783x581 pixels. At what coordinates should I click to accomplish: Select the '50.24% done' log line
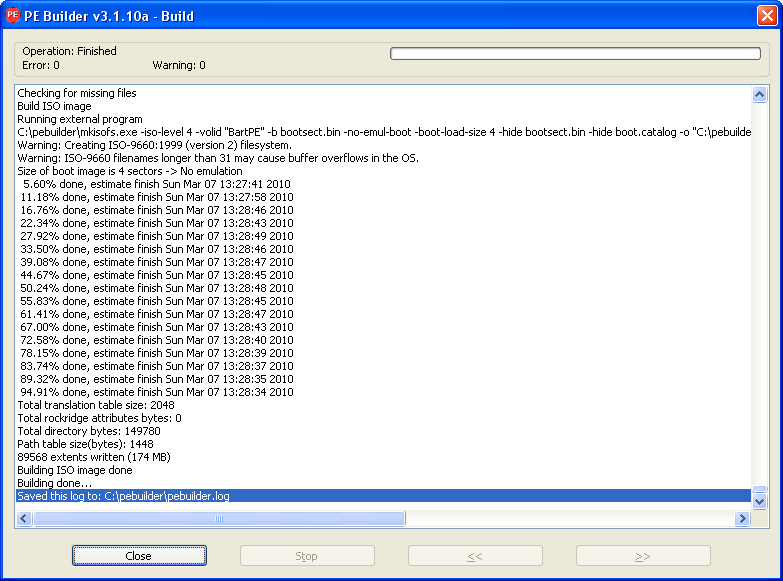384,288
